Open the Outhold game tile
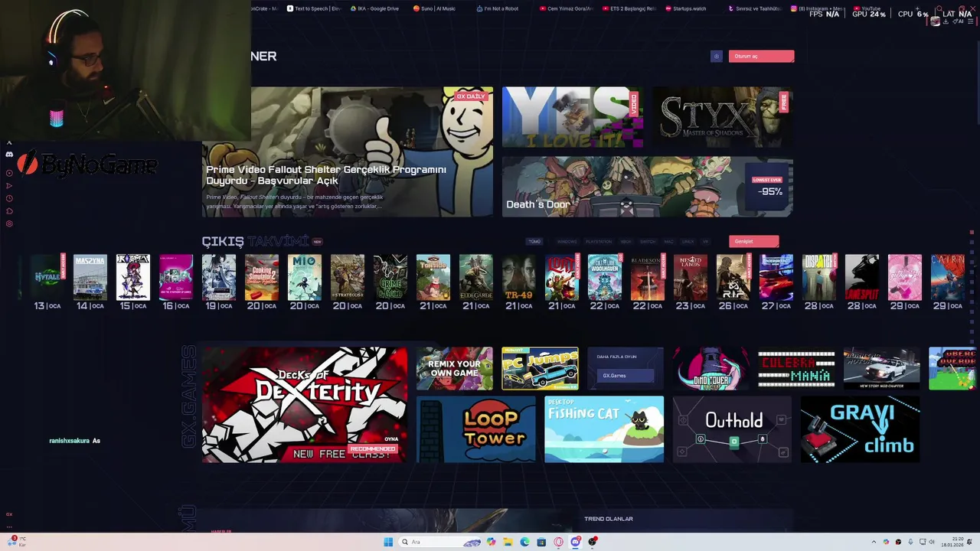 [x=732, y=429]
